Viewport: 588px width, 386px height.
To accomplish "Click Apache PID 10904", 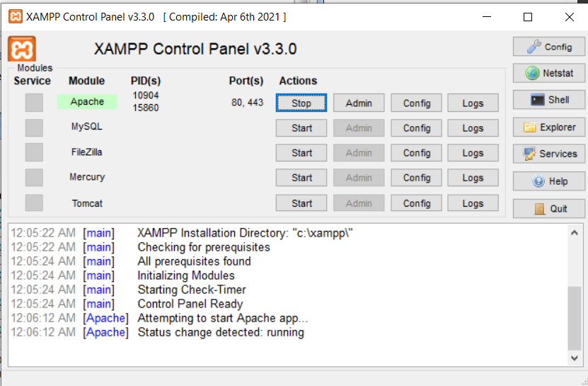I will pos(146,96).
